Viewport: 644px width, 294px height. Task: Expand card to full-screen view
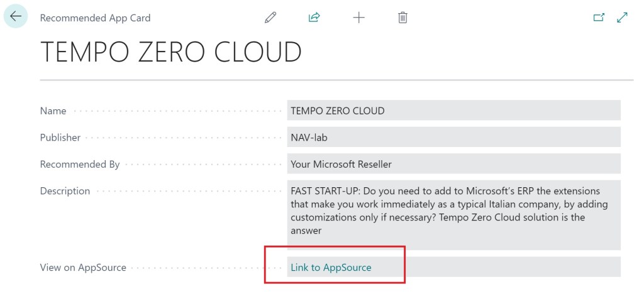[x=623, y=18]
